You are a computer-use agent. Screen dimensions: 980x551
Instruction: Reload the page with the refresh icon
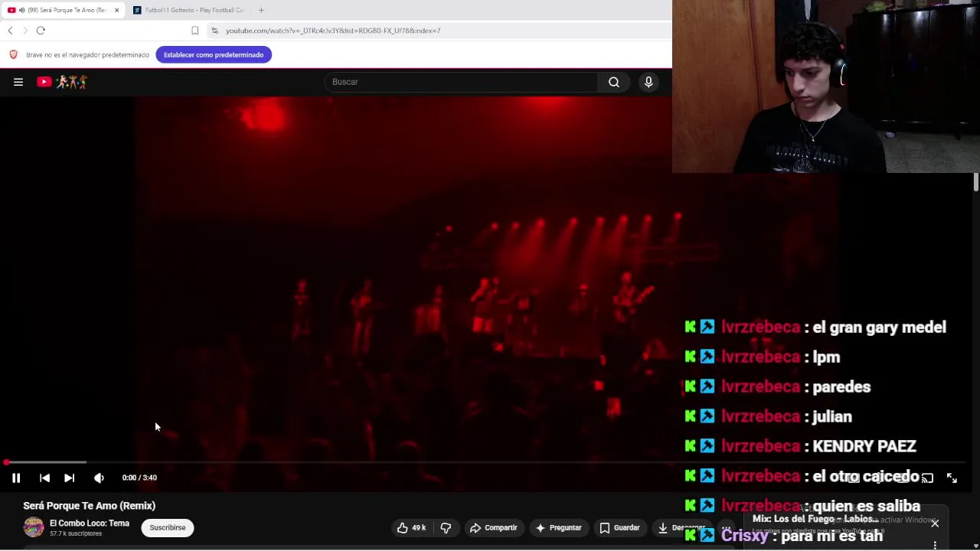coord(41,31)
